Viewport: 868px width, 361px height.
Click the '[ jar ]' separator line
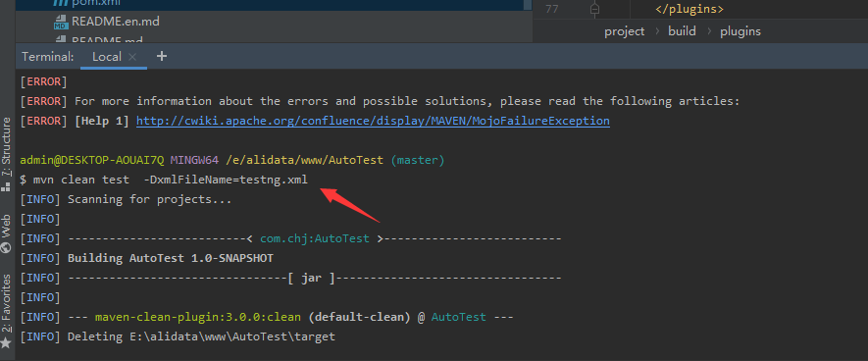click(x=290, y=278)
